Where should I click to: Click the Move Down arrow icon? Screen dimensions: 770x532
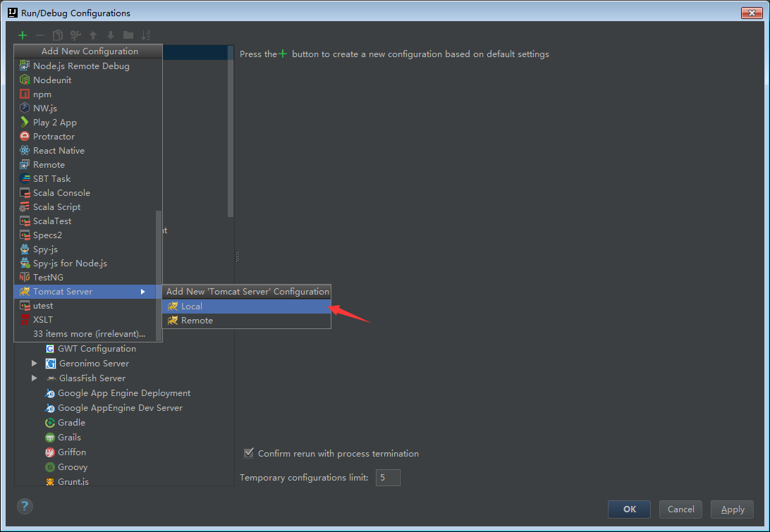pyautogui.click(x=111, y=35)
